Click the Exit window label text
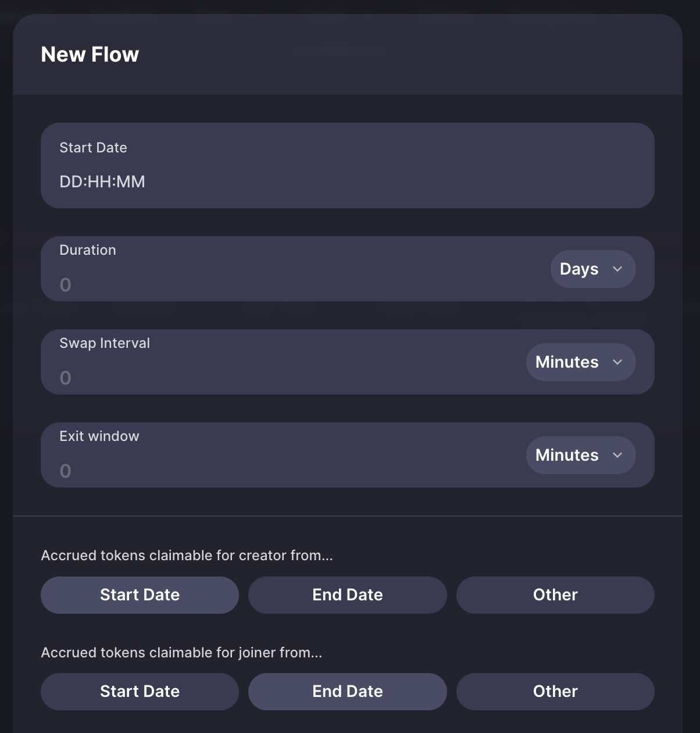Screen dimensions: 700x733 (x=99, y=436)
